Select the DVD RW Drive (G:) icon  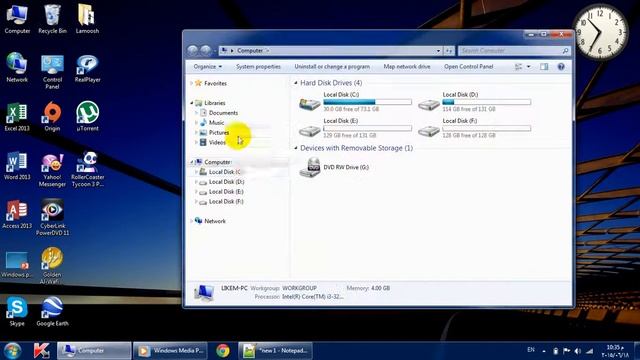pos(311,167)
